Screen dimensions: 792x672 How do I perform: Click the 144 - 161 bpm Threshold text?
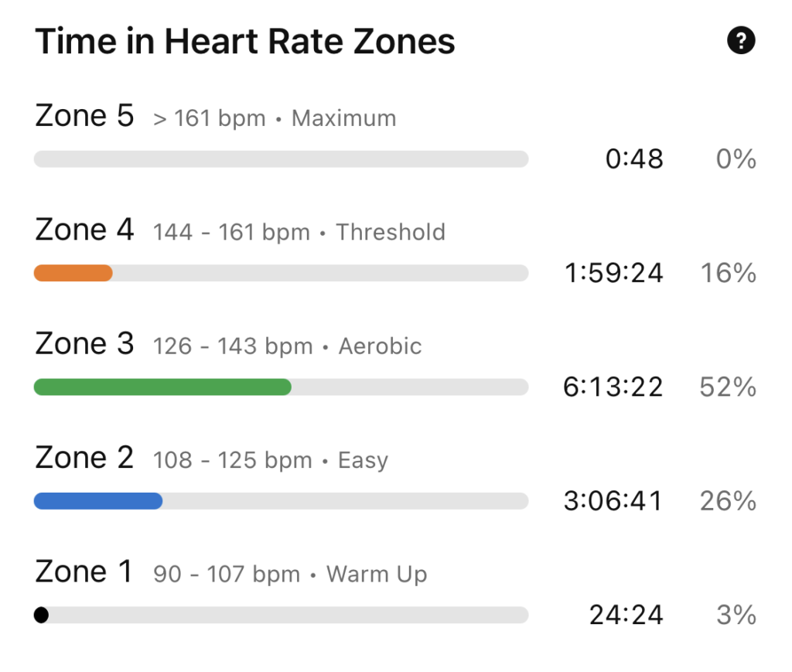tap(299, 233)
